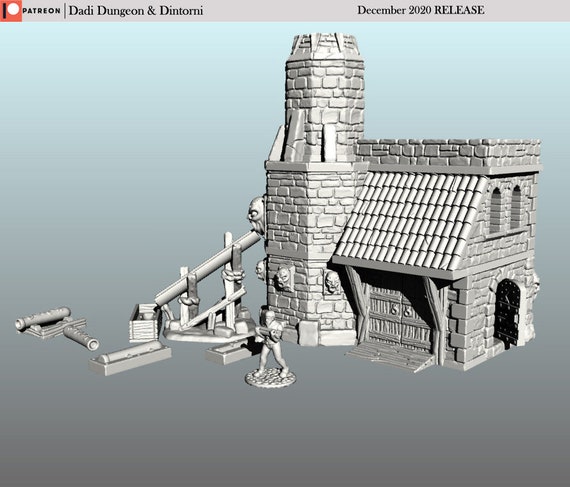Open the Dadi Dungeon & Dintorni title
The height and width of the screenshot is (487, 570).
point(136,11)
